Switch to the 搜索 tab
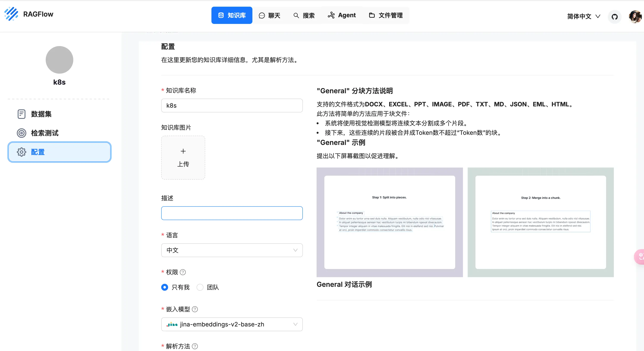The image size is (644, 351). click(x=304, y=15)
